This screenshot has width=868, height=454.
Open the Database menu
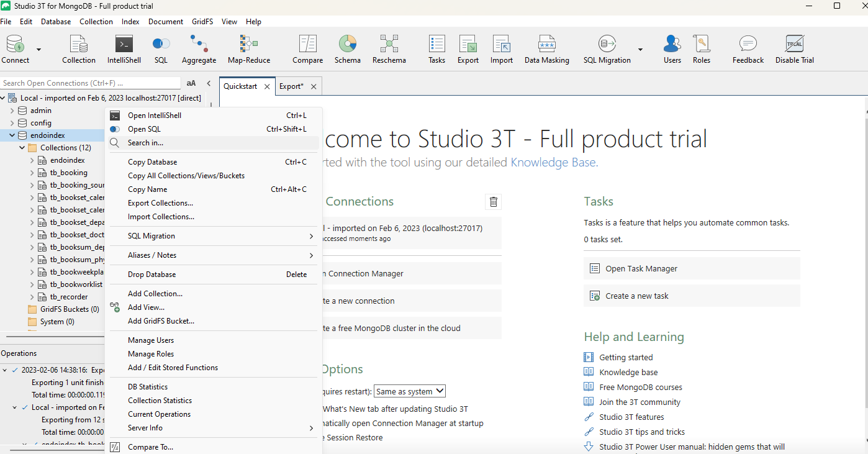(56, 21)
